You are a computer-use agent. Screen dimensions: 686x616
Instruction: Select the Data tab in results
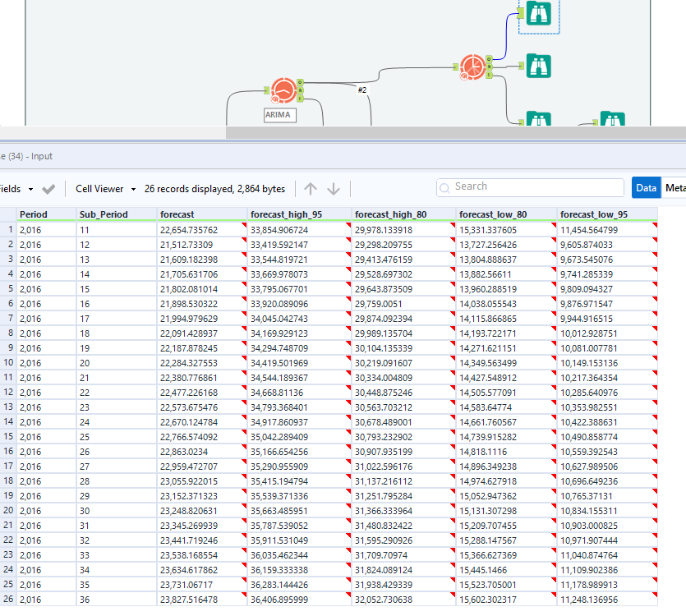click(646, 187)
